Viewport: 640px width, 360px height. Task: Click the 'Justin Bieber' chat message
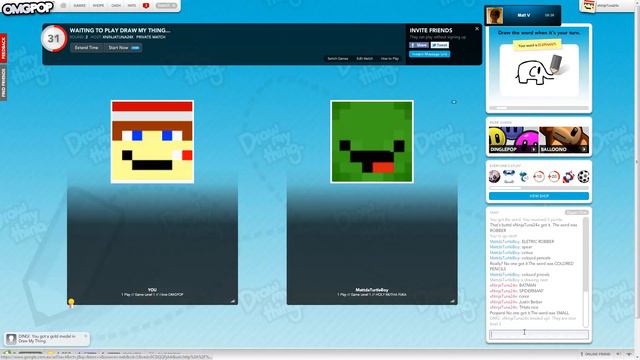tap(531, 302)
